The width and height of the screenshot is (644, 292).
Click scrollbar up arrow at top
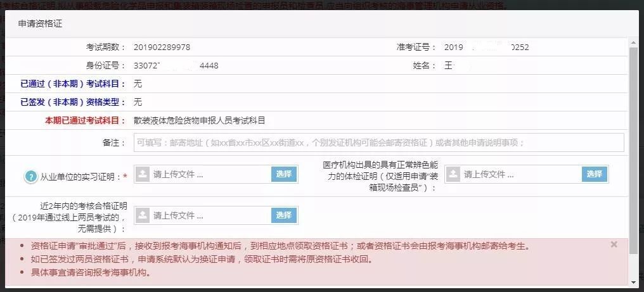(x=633, y=41)
